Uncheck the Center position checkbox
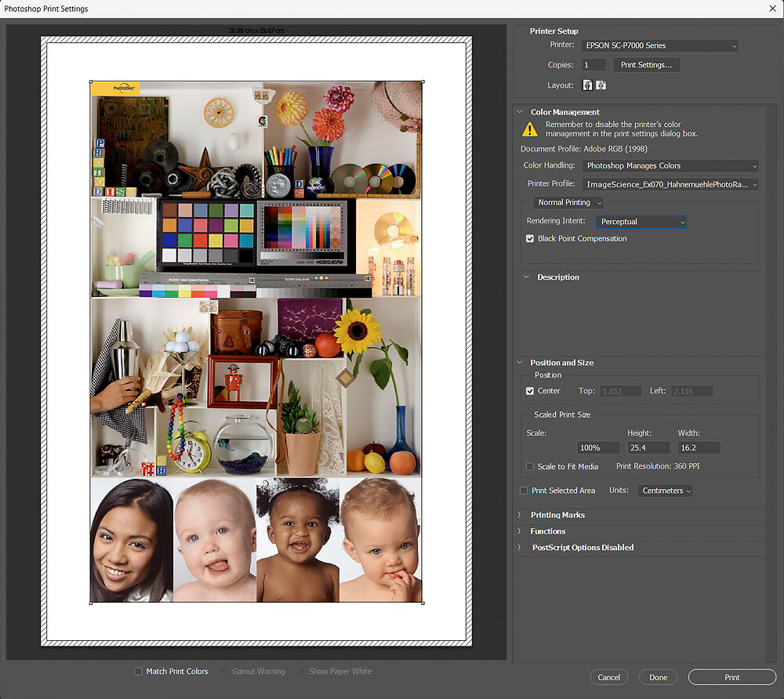The height and width of the screenshot is (699, 784). tap(531, 390)
